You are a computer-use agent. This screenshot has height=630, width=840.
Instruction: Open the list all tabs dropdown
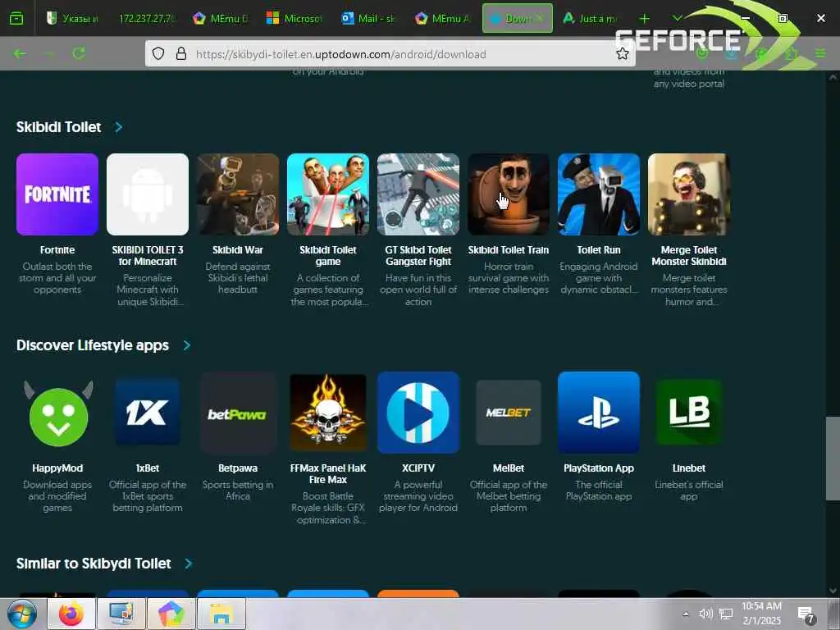coord(678,18)
